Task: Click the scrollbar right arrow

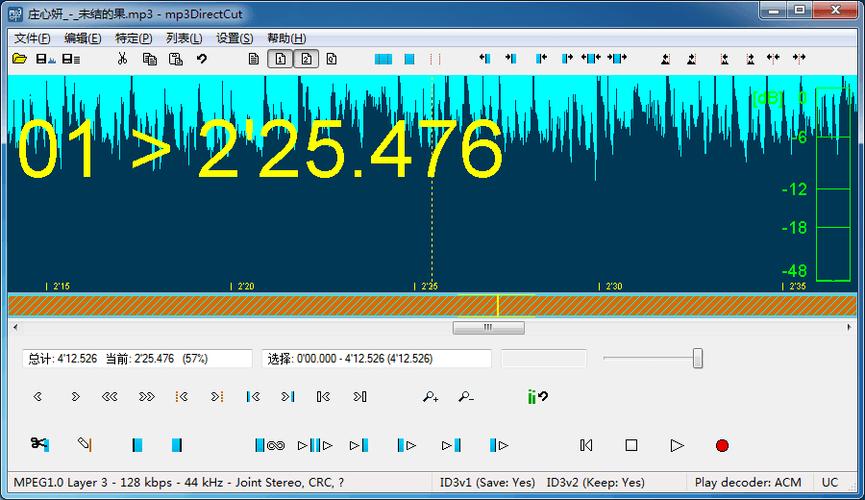Action: pos(848,327)
